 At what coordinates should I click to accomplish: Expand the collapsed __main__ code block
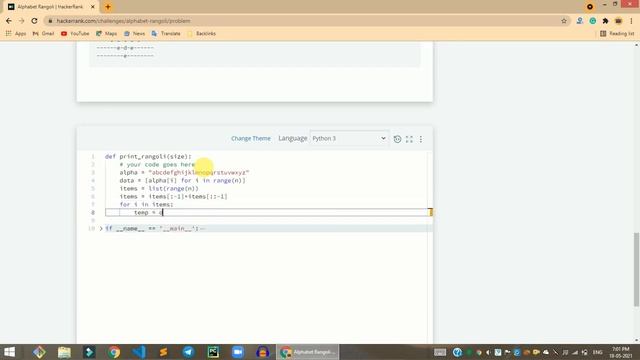(101, 229)
